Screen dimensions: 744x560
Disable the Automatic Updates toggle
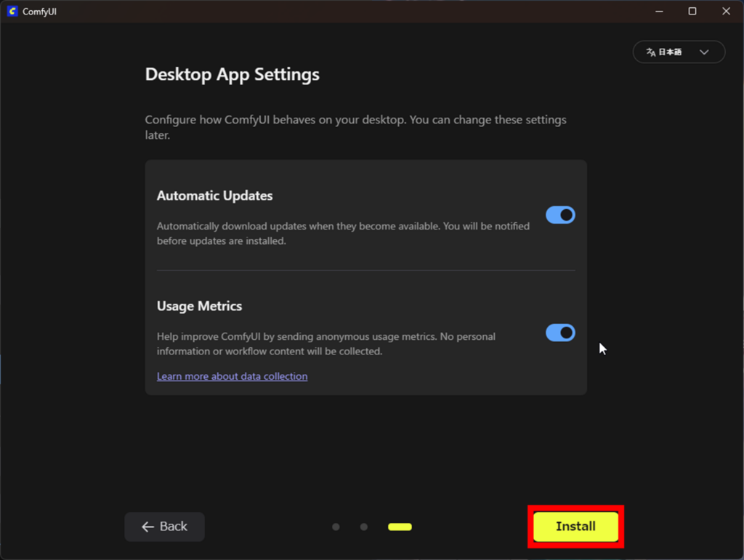click(560, 214)
